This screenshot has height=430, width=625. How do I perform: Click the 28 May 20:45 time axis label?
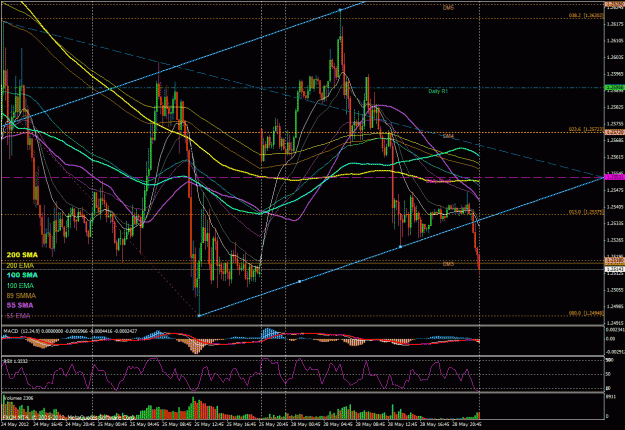[x=468, y=424]
